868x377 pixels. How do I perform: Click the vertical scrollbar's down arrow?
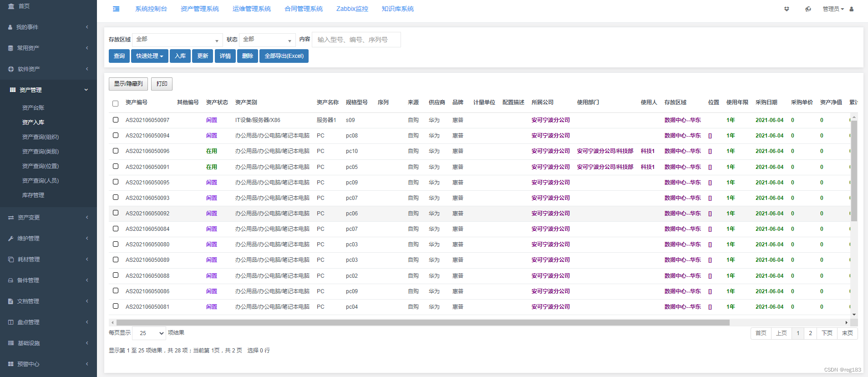point(854,315)
